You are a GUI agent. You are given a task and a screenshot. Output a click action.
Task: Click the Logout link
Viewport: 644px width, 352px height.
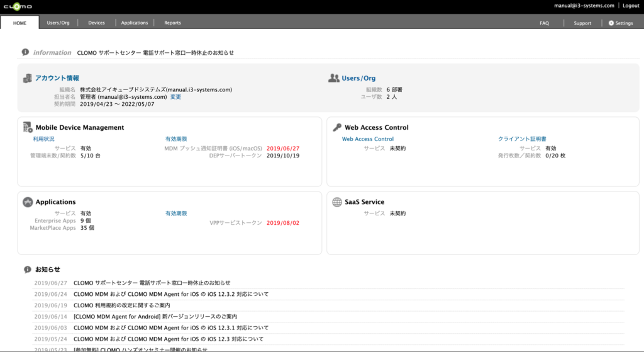[x=631, y=5]
